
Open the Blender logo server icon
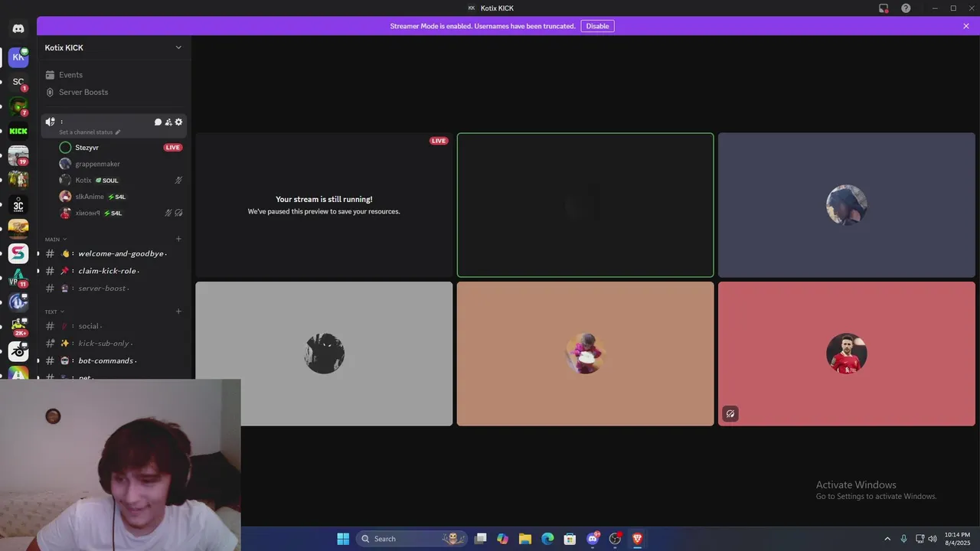[18, 351]
